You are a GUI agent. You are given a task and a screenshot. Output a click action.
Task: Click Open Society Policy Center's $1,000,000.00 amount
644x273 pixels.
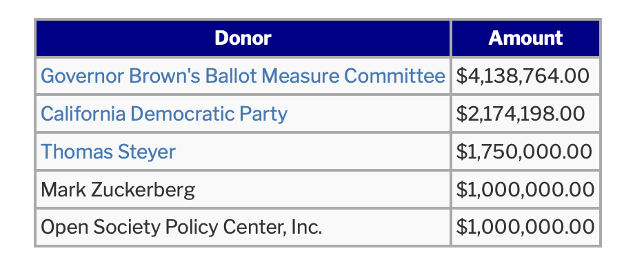[x=525, y=227]
